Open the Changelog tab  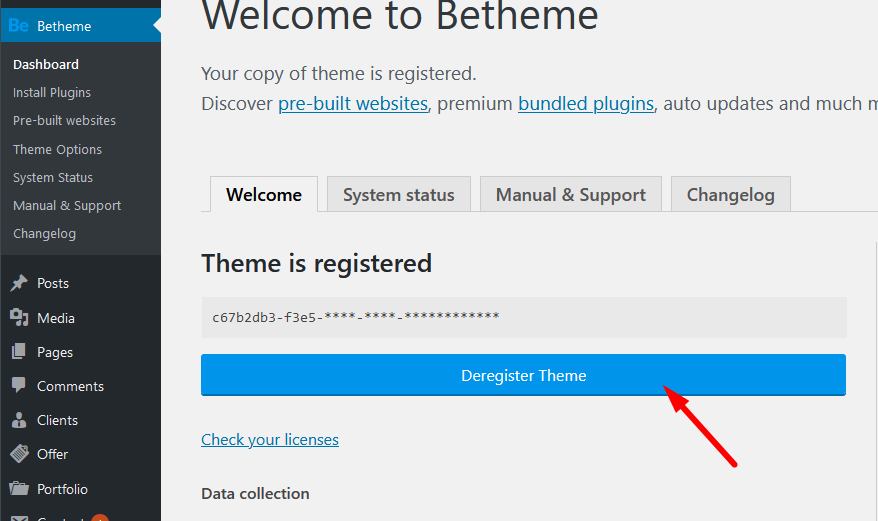tap(730, 195)
